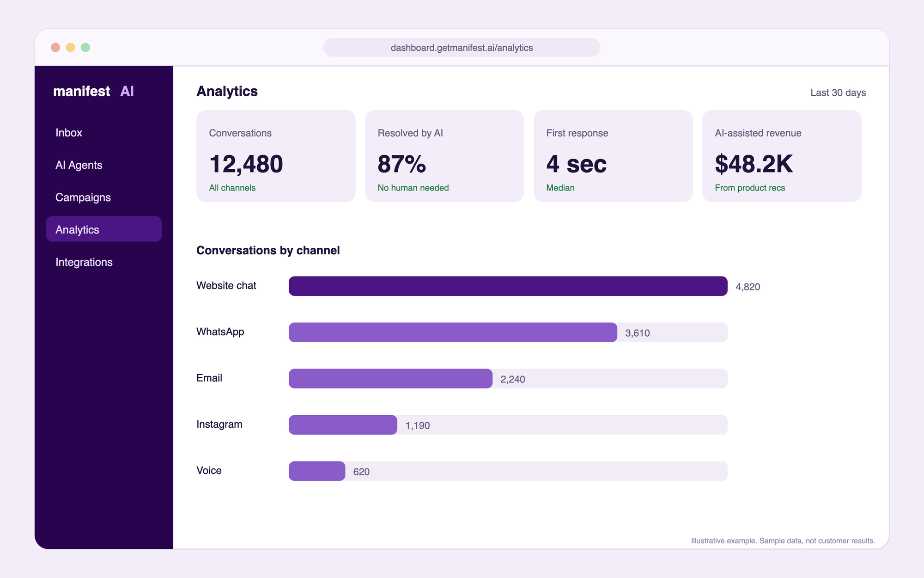Click the green maximize window dot

tap(85, 48)
